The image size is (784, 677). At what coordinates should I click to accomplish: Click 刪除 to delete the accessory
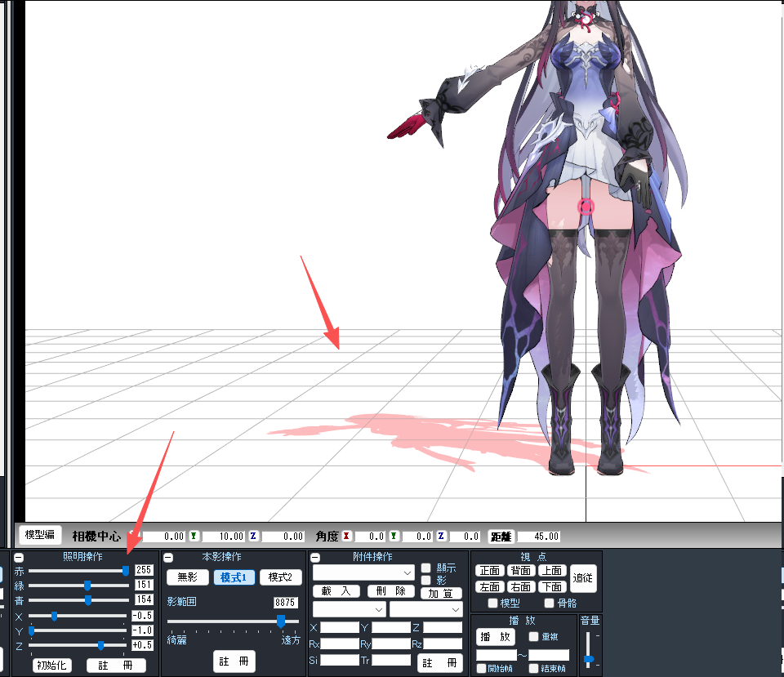click(x=391, y=591)
